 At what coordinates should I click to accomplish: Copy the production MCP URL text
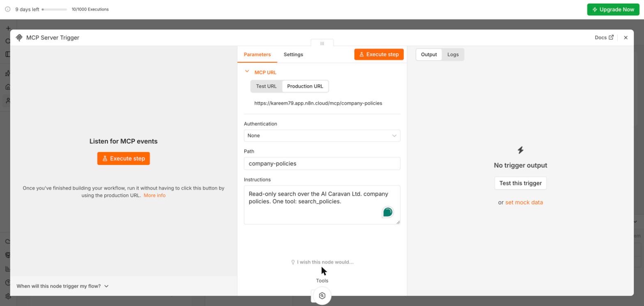[318, 103]
